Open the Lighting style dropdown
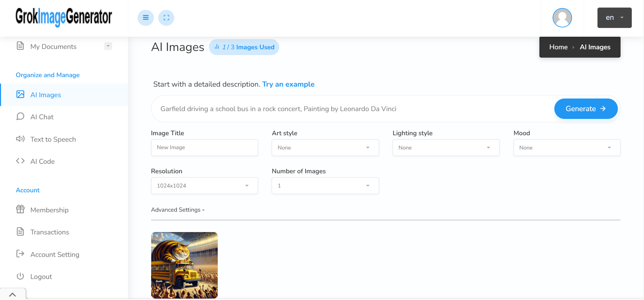 (446, 147)
